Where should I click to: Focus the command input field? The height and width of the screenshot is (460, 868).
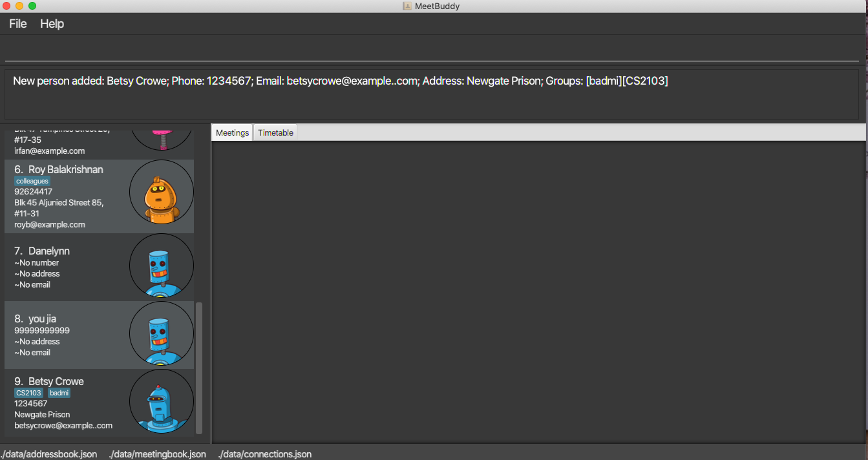click(x=432, y=49)
